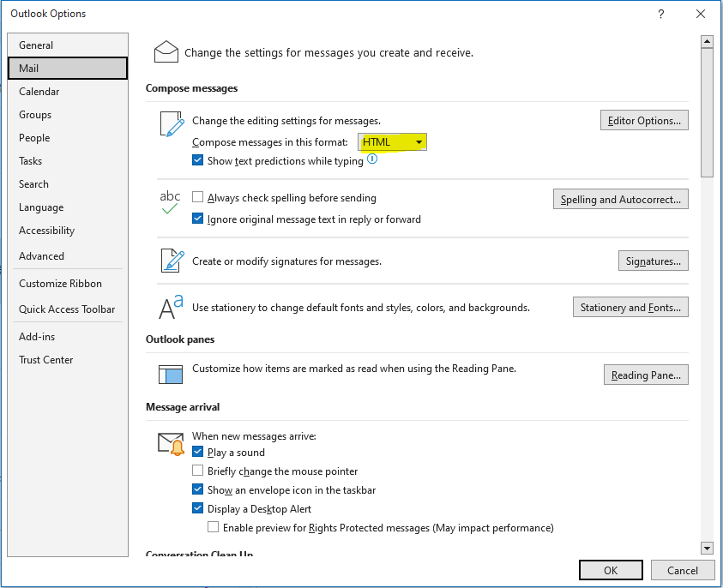723x588 pixels.
Task: Click the Reading Pane panel icon
Action: 170,374
